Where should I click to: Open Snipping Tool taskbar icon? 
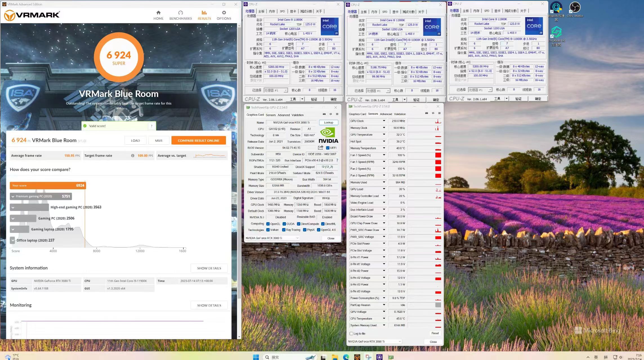[368, 357]
